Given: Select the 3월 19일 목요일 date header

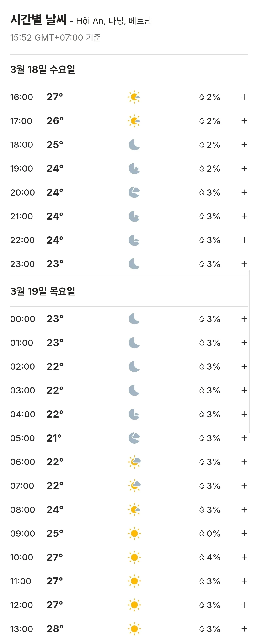Looking at the screenshot, I should click(x=43, y=291).
